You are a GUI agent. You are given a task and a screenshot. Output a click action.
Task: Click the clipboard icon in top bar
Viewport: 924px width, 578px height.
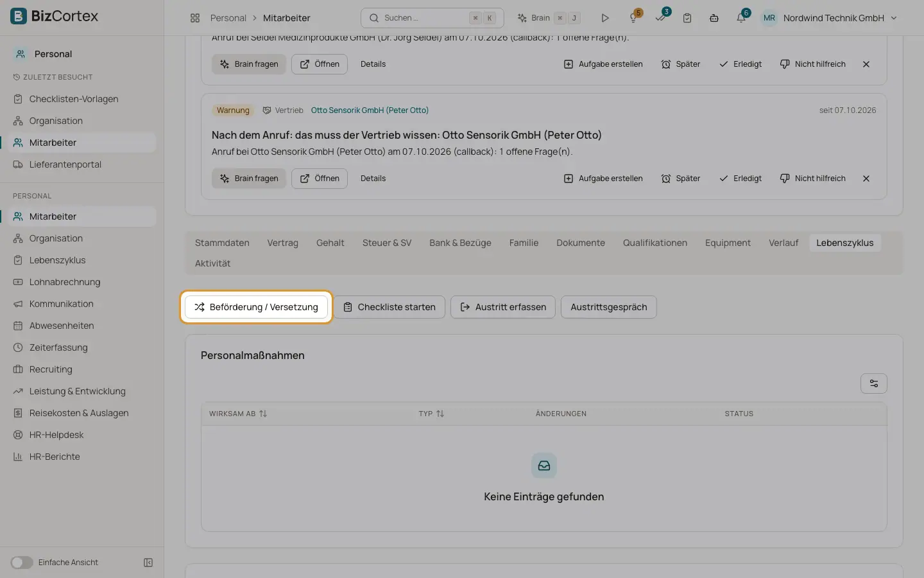(687, 18)
